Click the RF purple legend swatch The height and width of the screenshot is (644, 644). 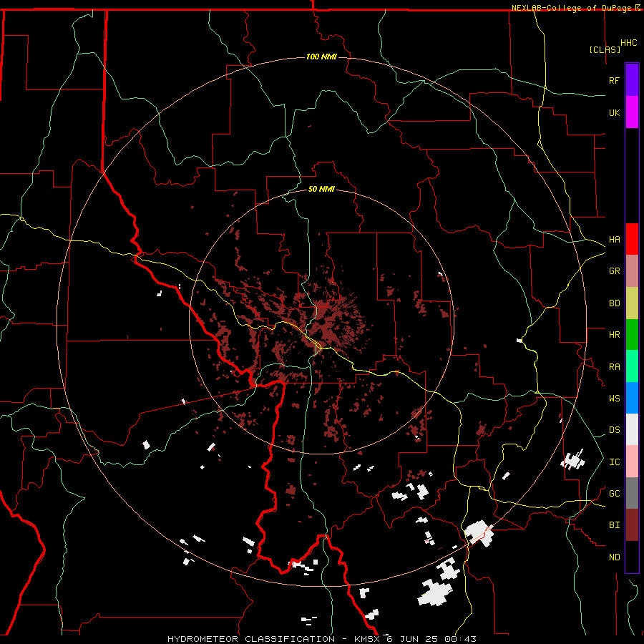click(x=632, y=80)
